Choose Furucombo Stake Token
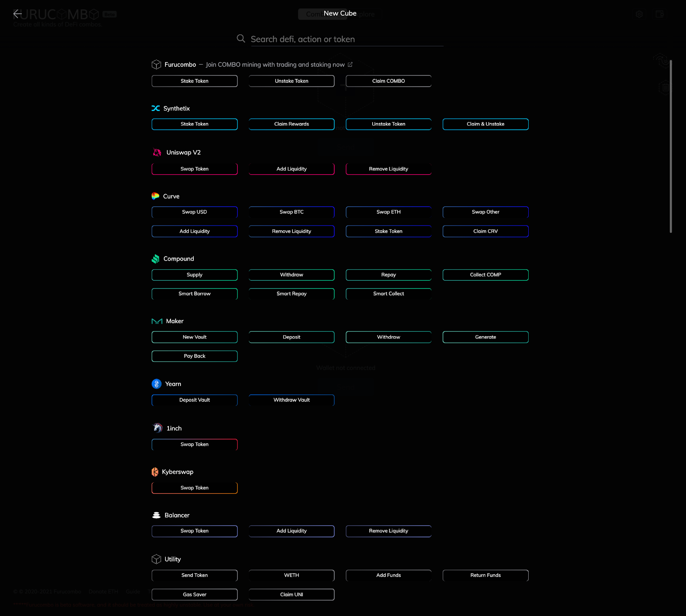Screen dimensions: 686x616 [195, 81]
